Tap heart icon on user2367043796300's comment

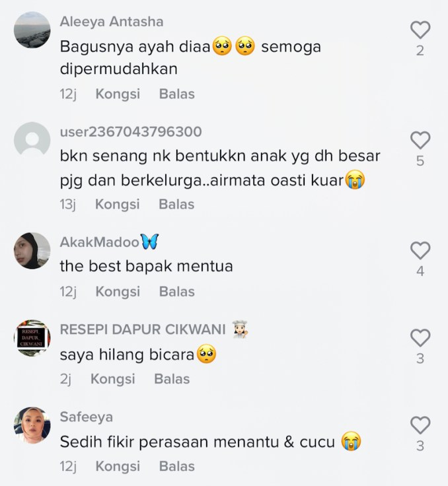click(420, 140)
